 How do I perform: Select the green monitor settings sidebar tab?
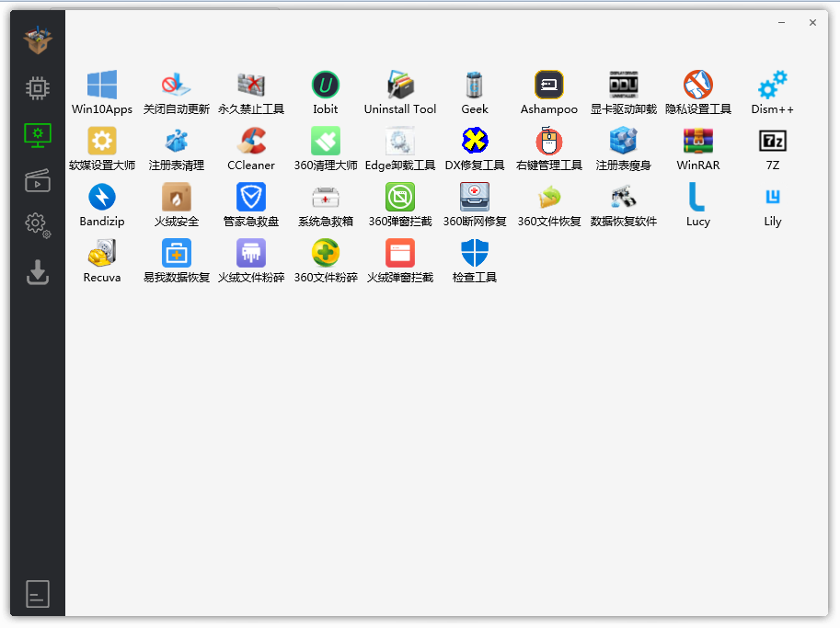coord(38,134)
